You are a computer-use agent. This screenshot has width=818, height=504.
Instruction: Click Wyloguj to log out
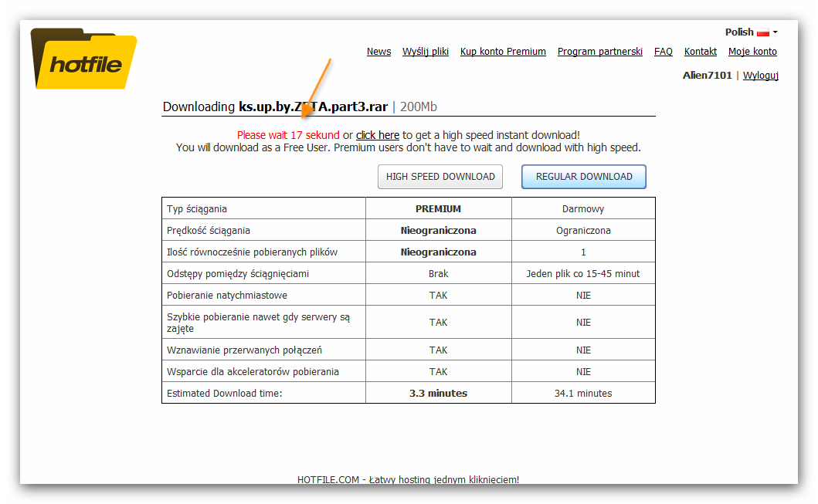[x=761, y=76]
